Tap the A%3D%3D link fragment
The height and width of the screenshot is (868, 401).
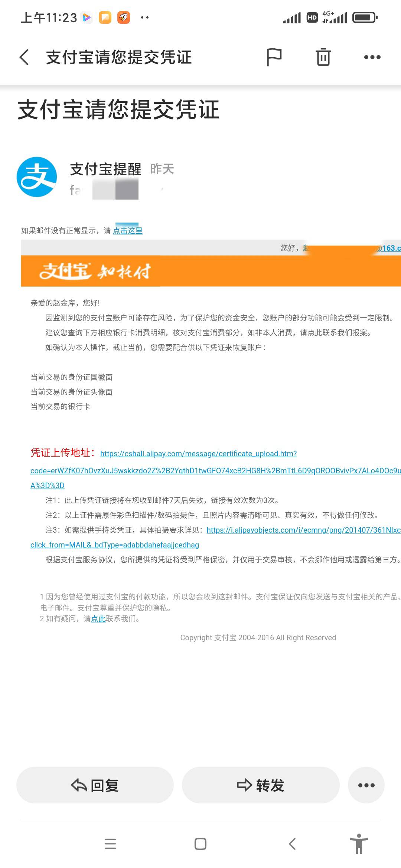pos(48,486)
